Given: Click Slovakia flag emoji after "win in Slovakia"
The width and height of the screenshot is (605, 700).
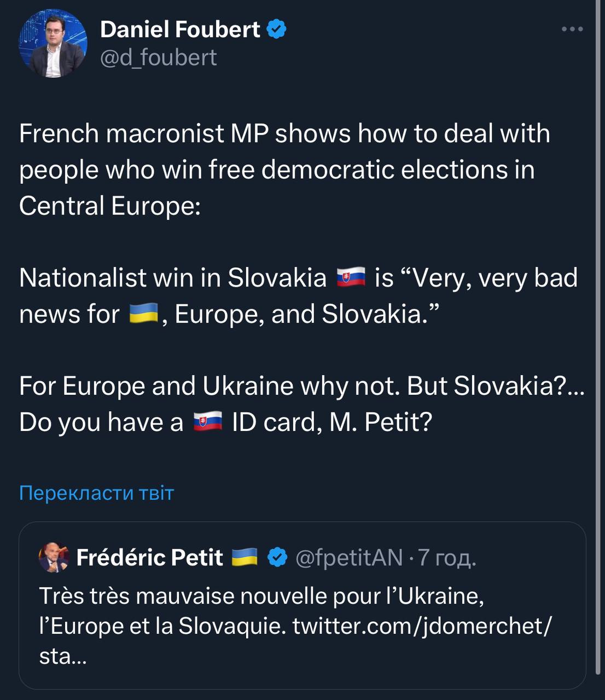Looking at the screenshot, I should 351,278.
